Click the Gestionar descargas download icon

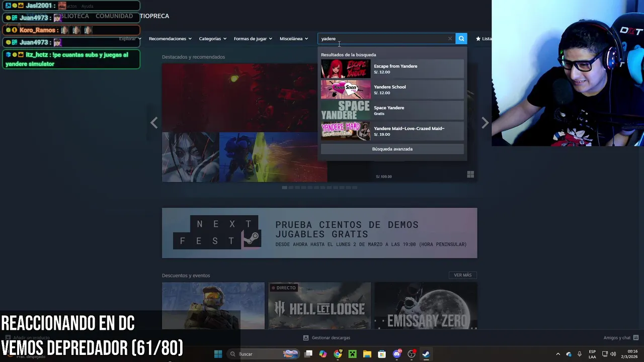coord(306,338)
